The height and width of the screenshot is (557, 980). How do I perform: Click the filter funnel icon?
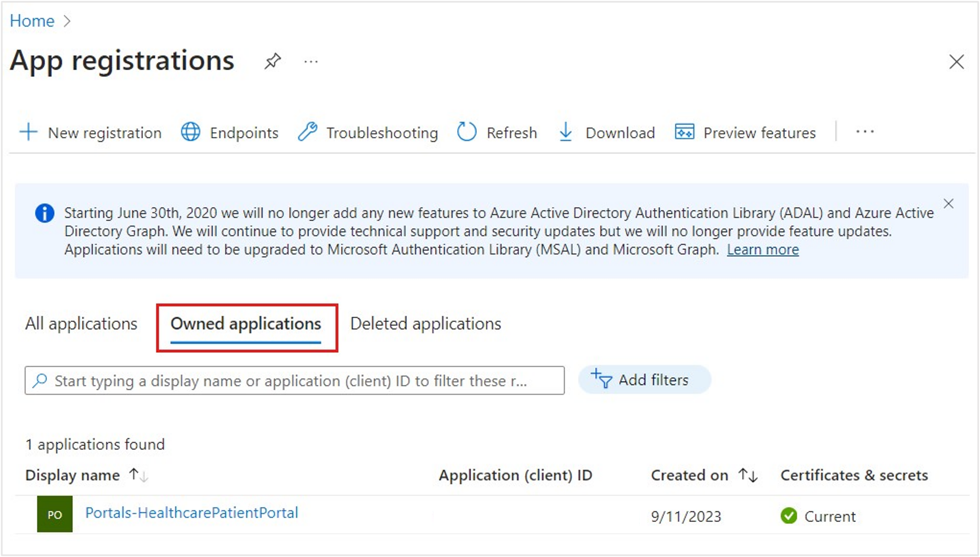coord(601,379)
